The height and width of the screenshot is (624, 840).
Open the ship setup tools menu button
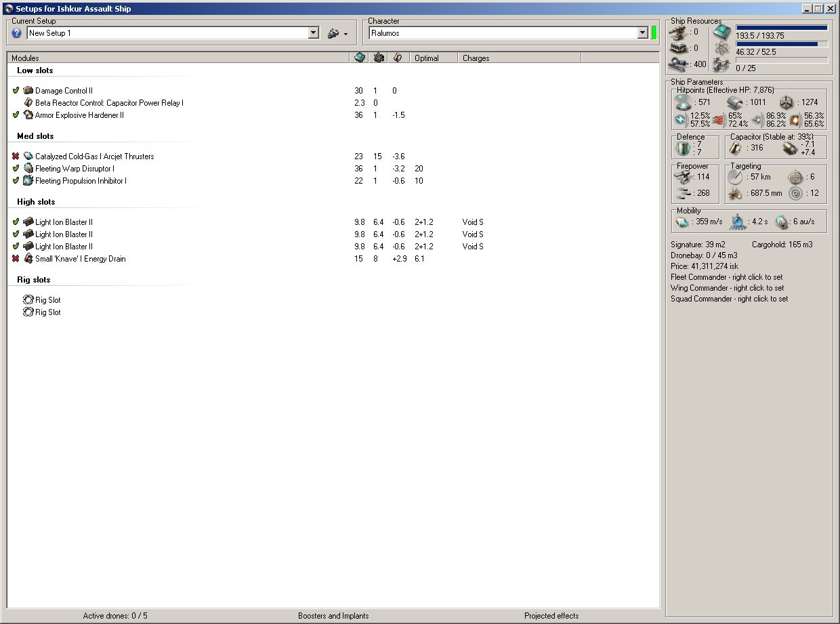[x=337, y=33]
